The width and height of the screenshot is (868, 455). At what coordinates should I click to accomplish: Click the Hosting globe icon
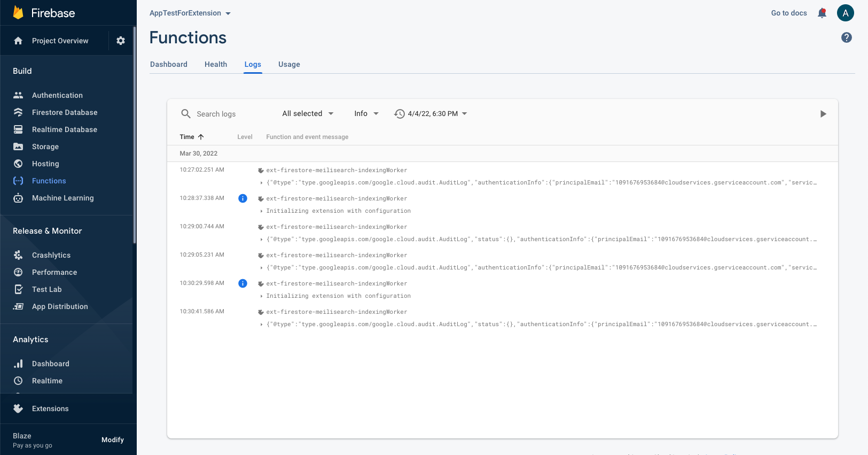click(x=18, y=164)
